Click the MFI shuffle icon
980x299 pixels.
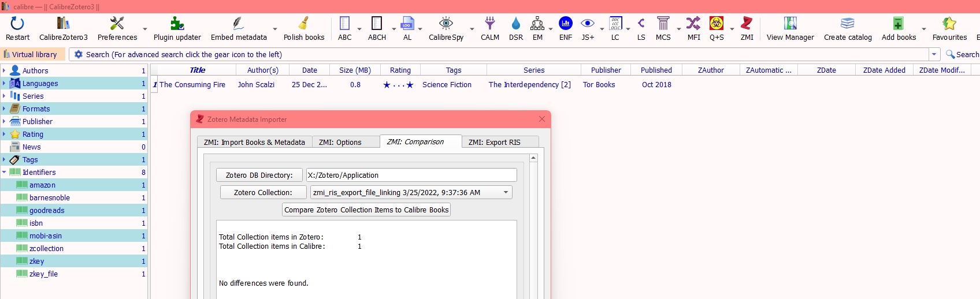[x=693, y=24]
